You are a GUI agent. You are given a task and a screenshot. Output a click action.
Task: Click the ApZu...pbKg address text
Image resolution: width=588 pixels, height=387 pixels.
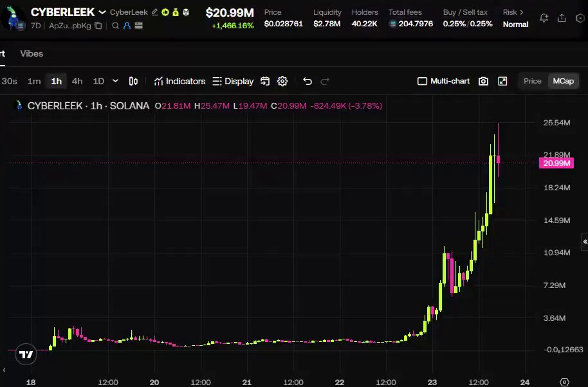point(70,26)
